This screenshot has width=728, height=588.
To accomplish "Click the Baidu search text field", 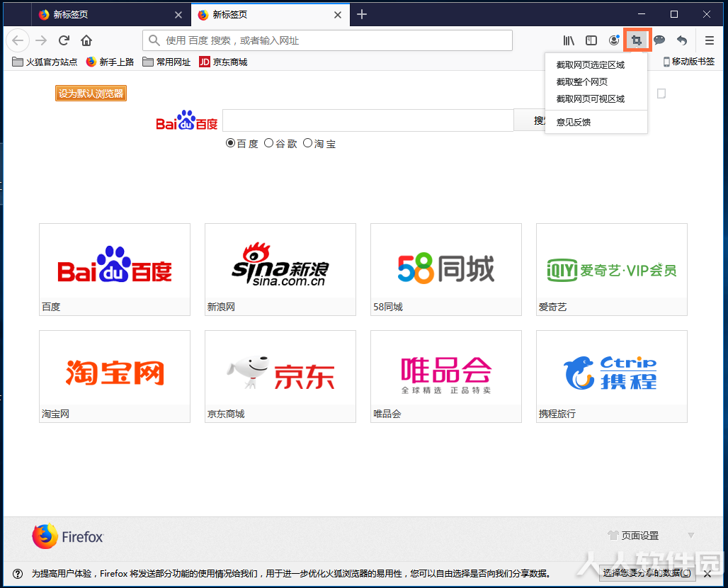I will [x=368, y=120].
